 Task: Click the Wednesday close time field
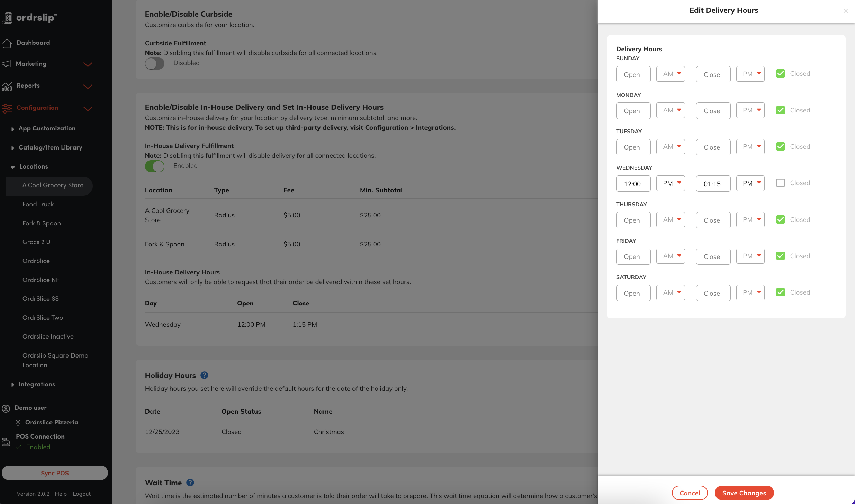coord(713,184)
